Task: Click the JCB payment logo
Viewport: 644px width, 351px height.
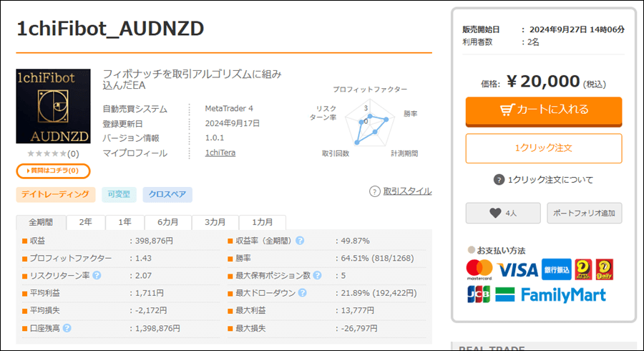Action: point(479,294)
